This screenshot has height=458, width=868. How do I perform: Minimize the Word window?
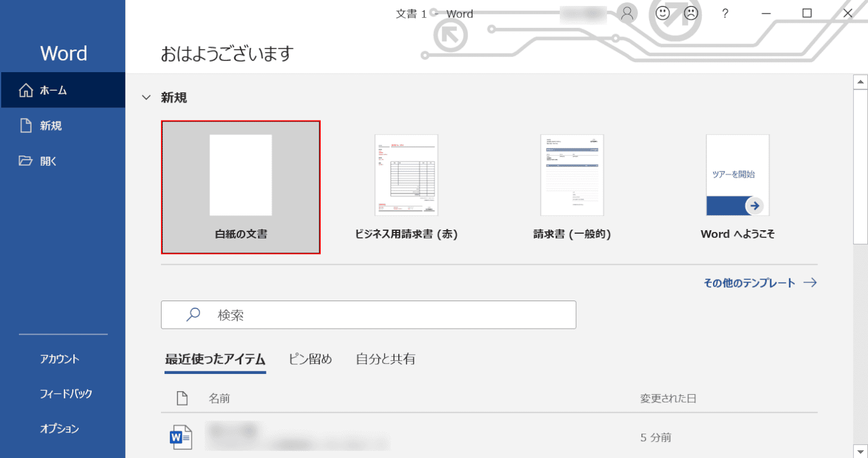coord(767,13)
